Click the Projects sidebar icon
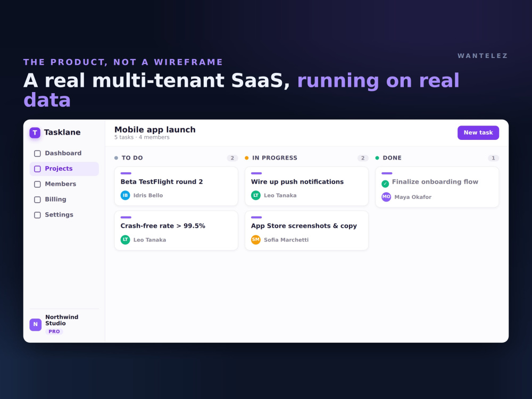This screenshot has width=532, height=399. (37, 169)
